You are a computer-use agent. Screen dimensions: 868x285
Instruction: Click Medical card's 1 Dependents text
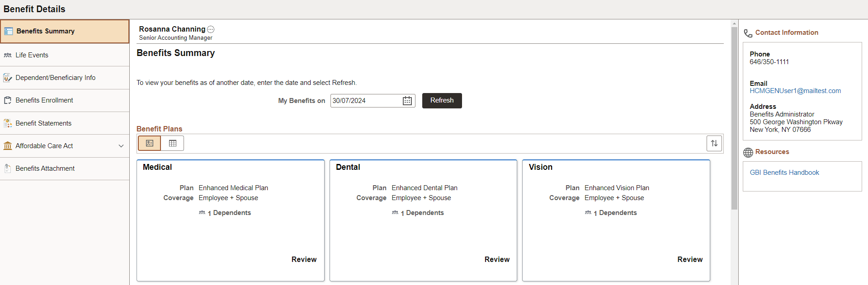coord(229,213)
